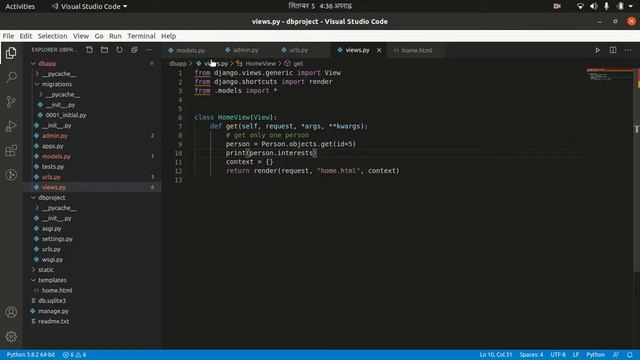This screenshot has width=640, height=360.
Task: Change indentation via Spaces: 4
Action: tap(531, 355)
